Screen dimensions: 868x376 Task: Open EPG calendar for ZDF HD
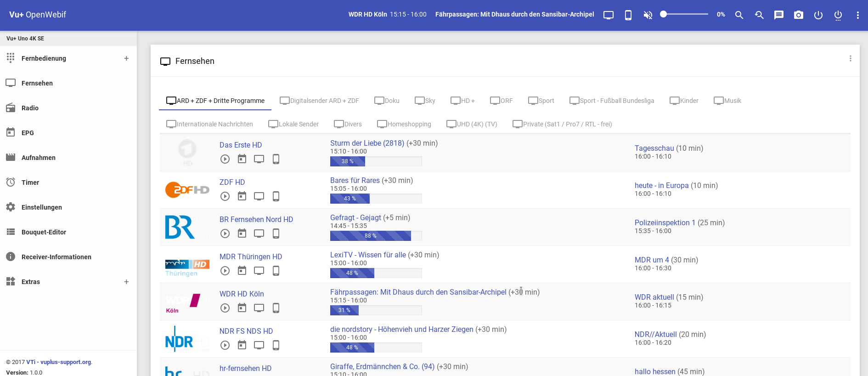click(x=242, y=196)
